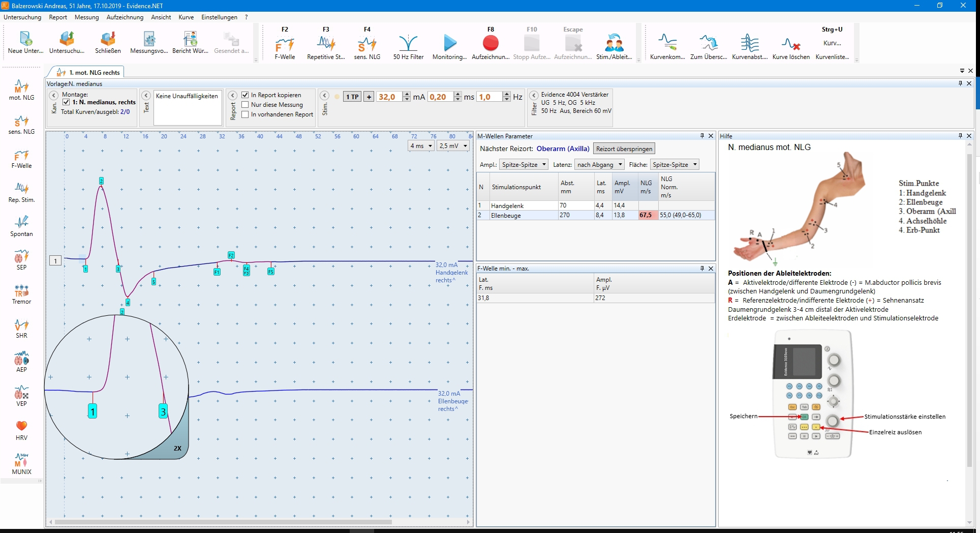
Task: Open the Tremor test in the sidebar
Action: 21,294
